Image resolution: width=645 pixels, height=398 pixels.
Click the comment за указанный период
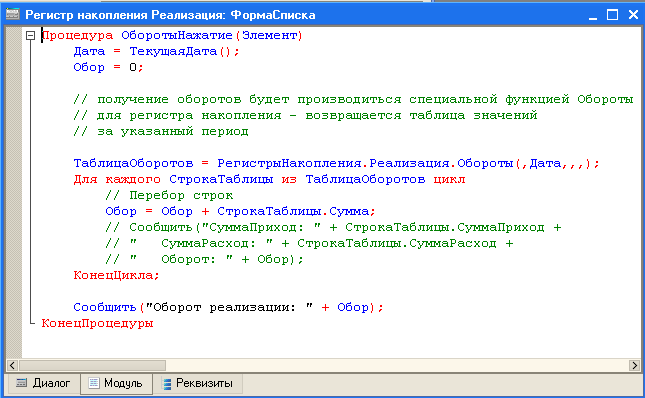(161, 132)
